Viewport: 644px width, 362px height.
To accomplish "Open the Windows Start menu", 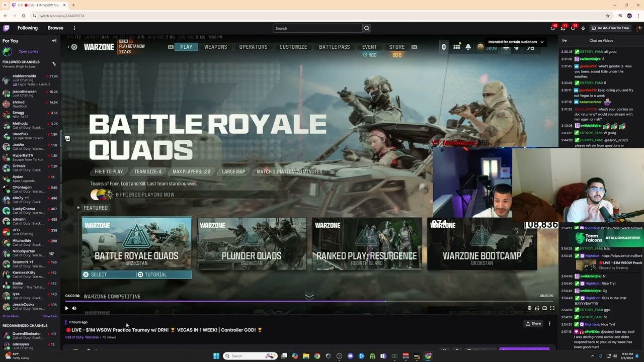I will (216, 356).
